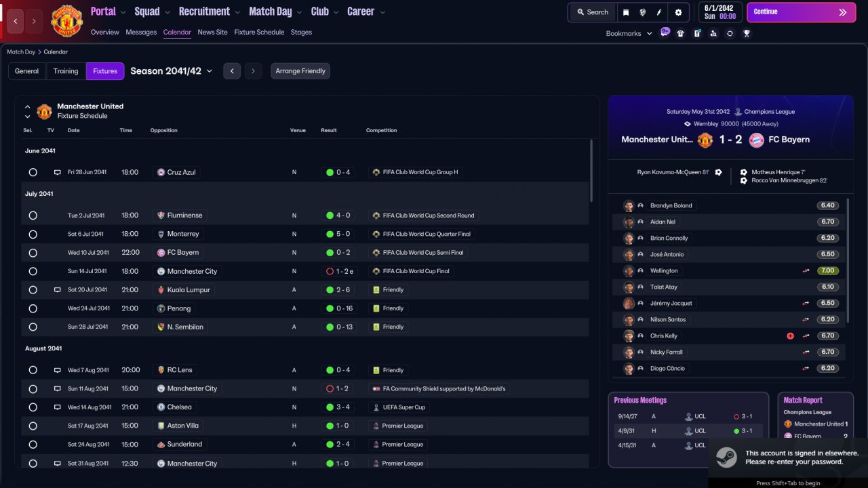The height and width of the screenshot is (488, 868).
Task: Click the globe icon in the top toolbar
Action: pyautogui.click(x=642, y=12)
